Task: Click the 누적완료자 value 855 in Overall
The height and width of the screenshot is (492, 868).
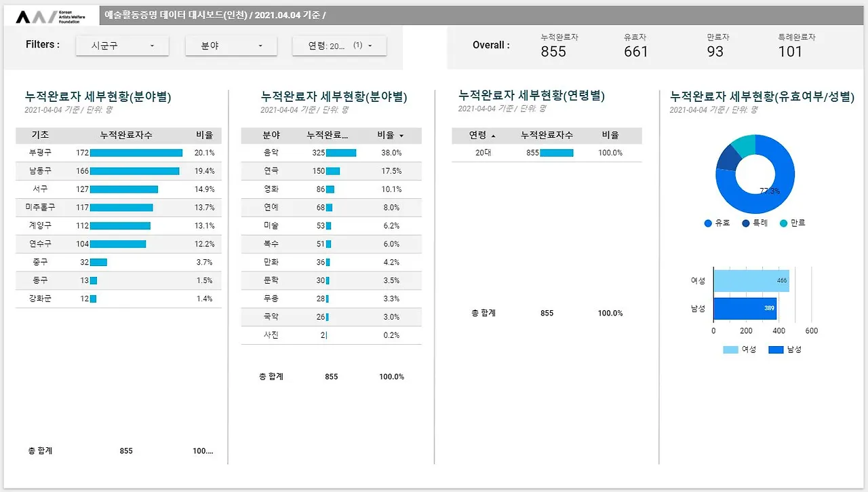Action: (553, 52)
